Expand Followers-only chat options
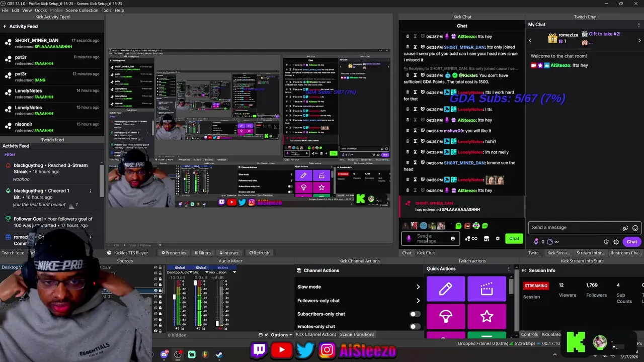This screenshot has height=362, width=644. click(418, 301)
